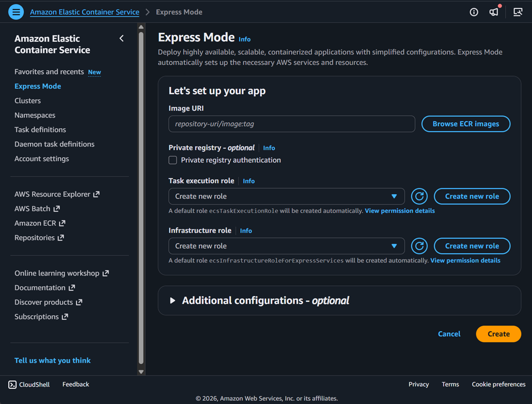Expand Additional configurations section
This screenshot has width=532, height=404.
172,300
